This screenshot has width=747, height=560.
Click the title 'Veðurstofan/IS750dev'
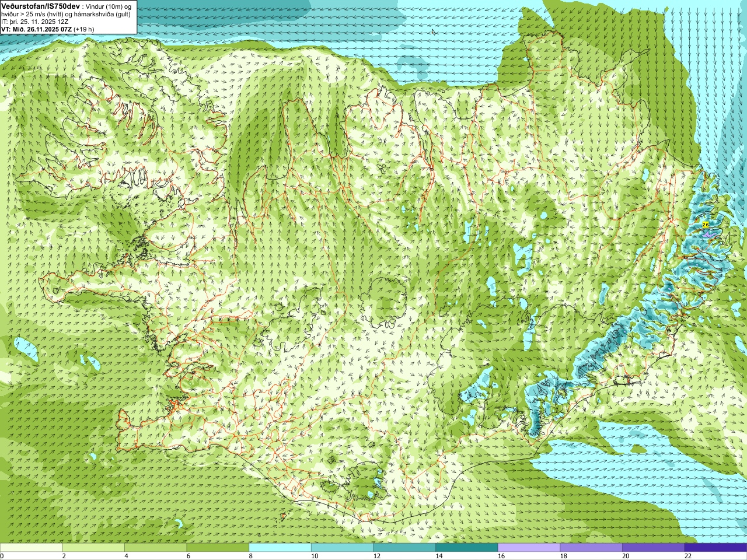[40, 5]
